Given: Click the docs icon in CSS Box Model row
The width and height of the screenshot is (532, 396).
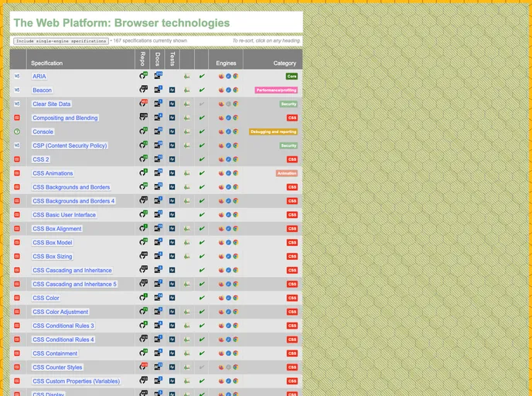Looking at the screenshot, I should coord(158,242).
